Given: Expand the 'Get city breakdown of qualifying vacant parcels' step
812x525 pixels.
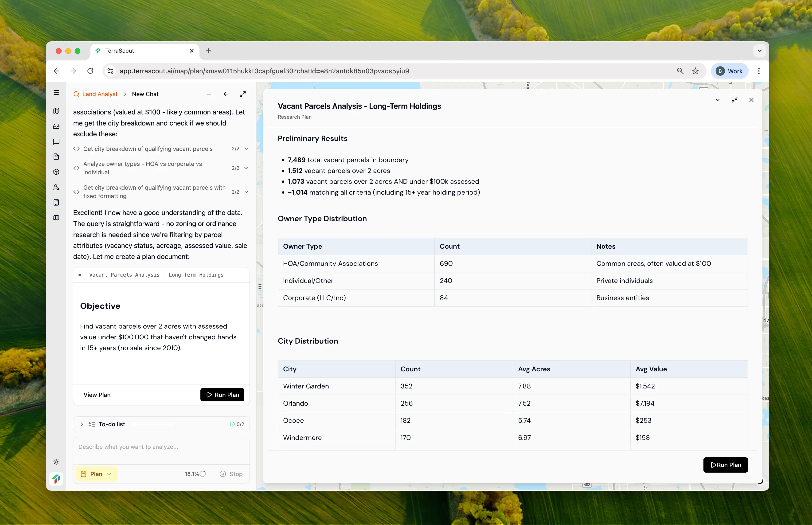Looking at the screenshot, I should click(x=246, y=149).
